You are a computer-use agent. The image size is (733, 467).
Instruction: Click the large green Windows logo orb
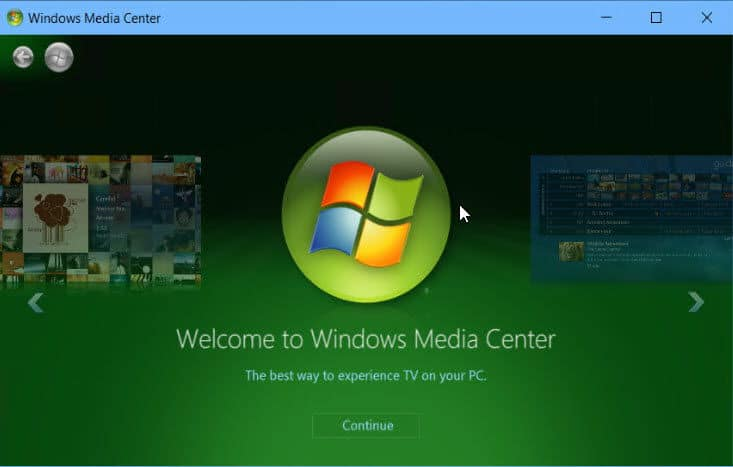(366, 215)
